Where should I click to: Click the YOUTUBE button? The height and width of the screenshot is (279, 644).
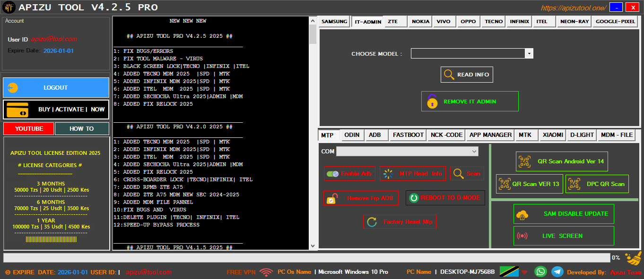[29, 128]
